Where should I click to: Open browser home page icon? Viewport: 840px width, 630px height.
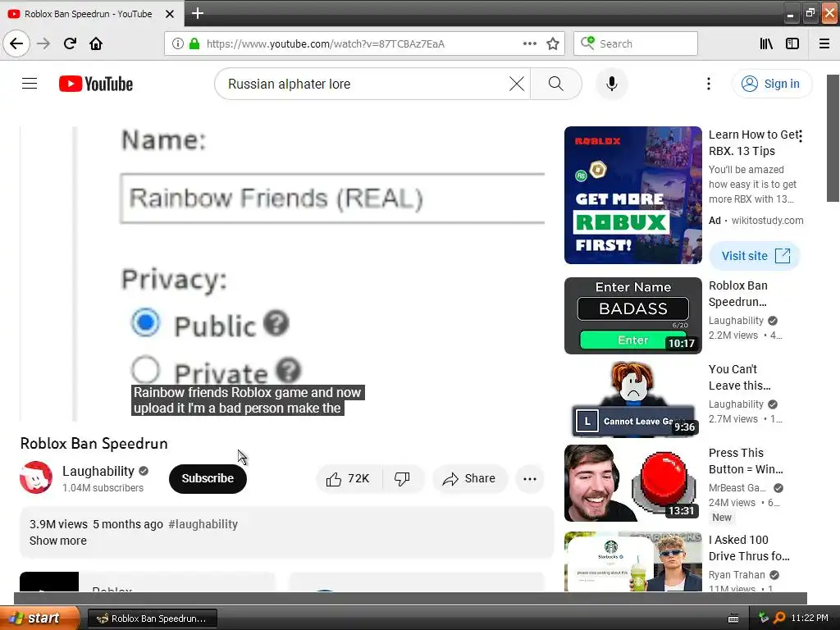click(x=96, y=43)
